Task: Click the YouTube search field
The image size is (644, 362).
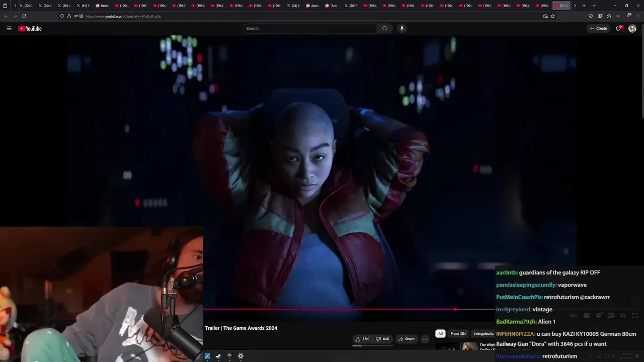Action: click(309, 29)
